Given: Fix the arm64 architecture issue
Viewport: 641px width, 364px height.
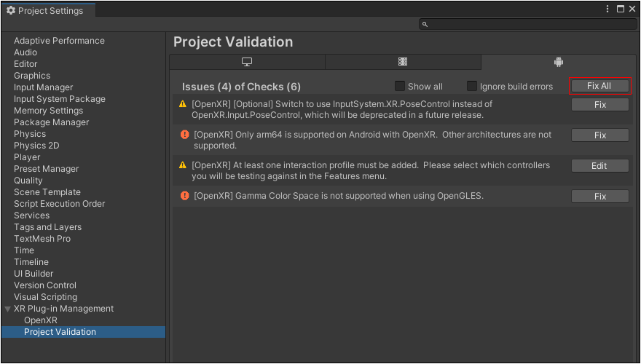Looking at the screenshot, I should click(599, 135).
